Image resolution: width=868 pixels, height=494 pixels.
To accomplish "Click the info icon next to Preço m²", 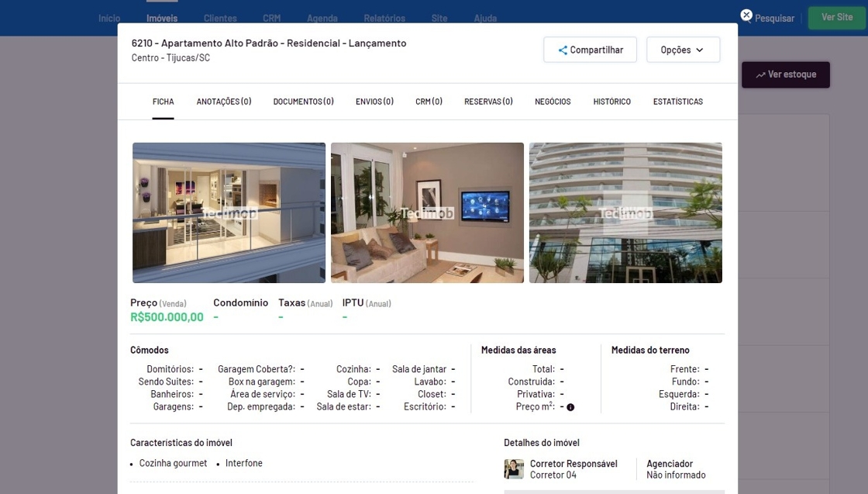I will pos(570,407).
